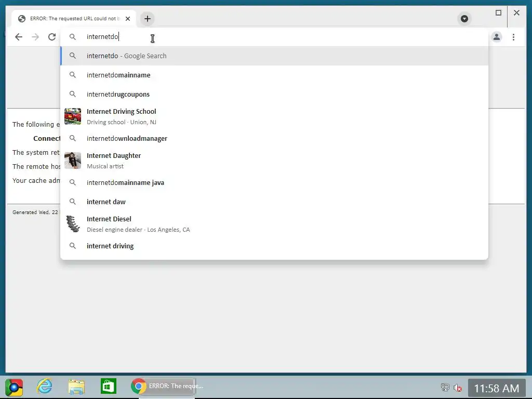Click magnifier icon beside 'internetdownloadmanager'

point(73,138)
